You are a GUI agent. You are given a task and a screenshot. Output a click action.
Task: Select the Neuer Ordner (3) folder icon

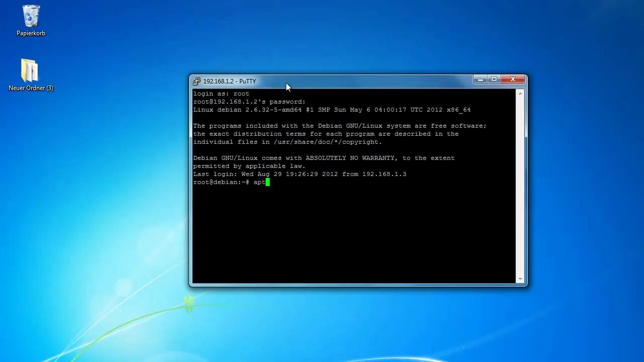click(x=30, y=70)
